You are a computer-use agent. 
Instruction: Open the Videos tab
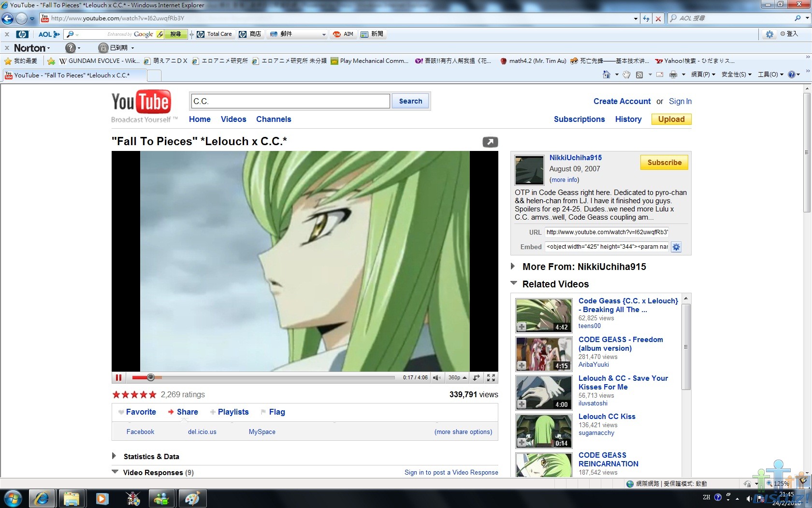(233, 119)
